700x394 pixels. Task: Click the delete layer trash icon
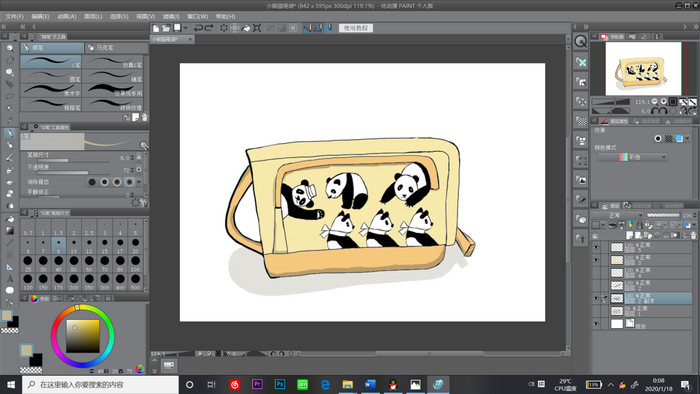click(693, 235)
